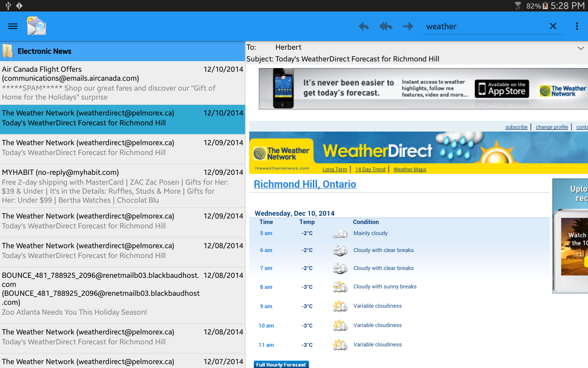Viewport: 588px width, 368px height.
Task: Select The Weather Network email dated 12/10/2014
Action: (123, 119)
